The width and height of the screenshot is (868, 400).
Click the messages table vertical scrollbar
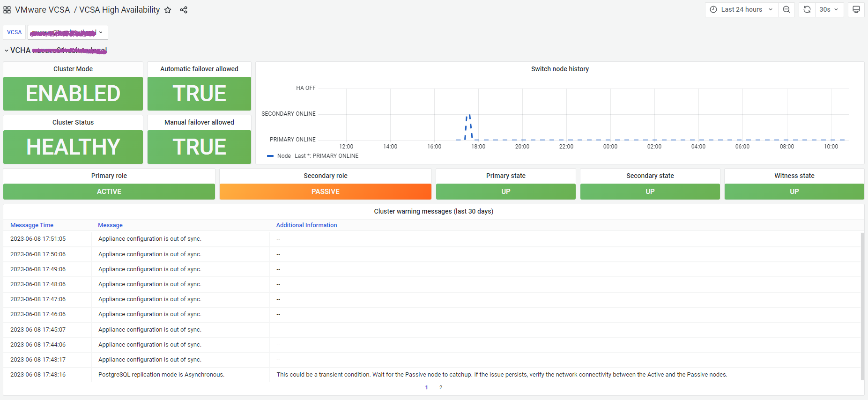pyautogui.click(x=862, y=306)
